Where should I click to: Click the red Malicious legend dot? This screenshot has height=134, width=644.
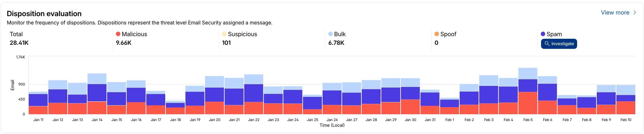pos(118,34)
